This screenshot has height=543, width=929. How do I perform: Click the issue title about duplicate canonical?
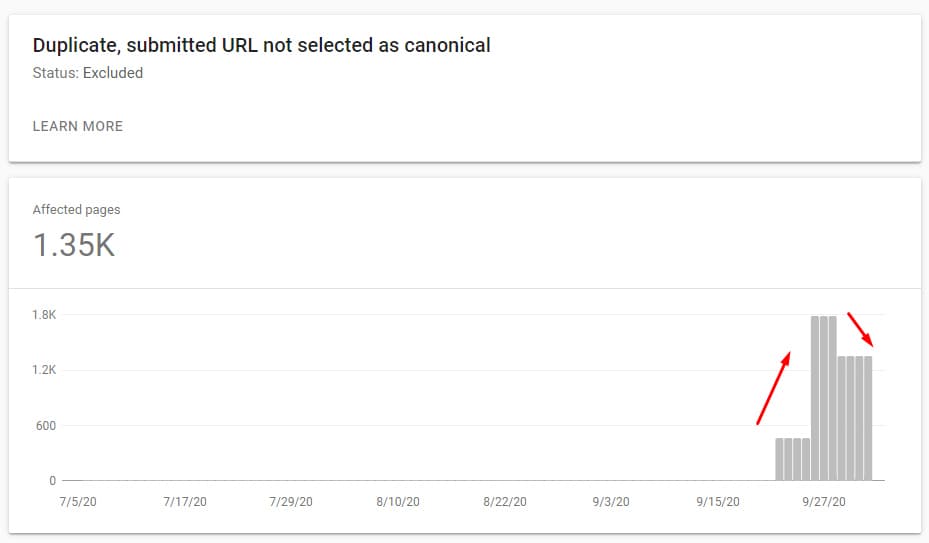261,45
